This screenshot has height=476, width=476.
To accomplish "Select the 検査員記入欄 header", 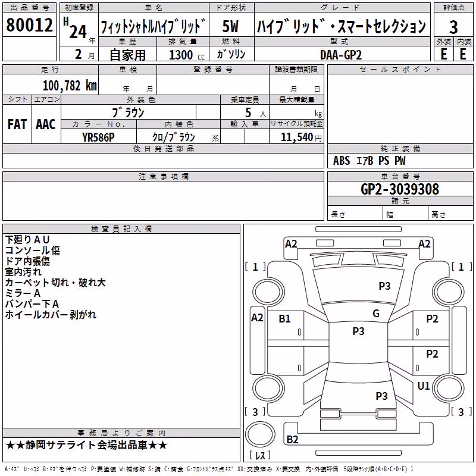I will 121,229.
